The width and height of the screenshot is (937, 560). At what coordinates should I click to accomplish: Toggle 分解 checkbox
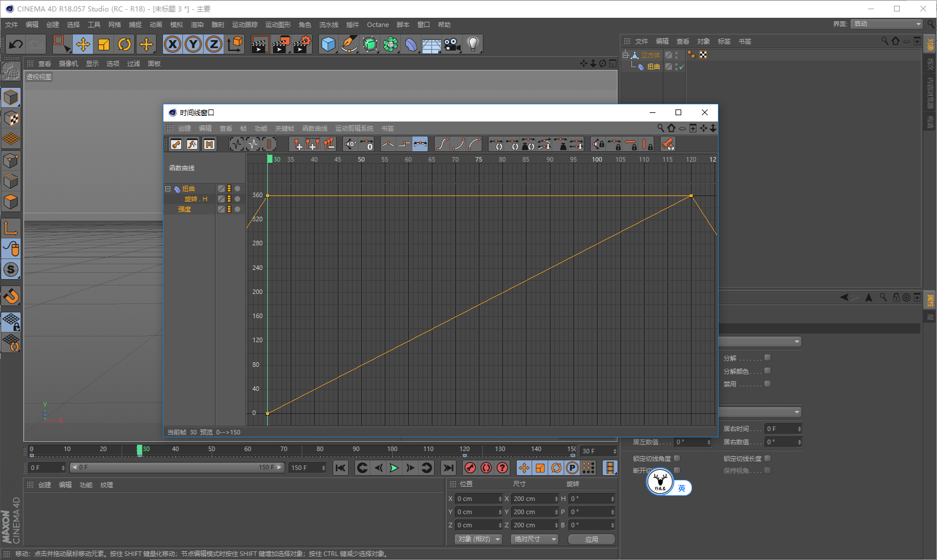[767, 358]
